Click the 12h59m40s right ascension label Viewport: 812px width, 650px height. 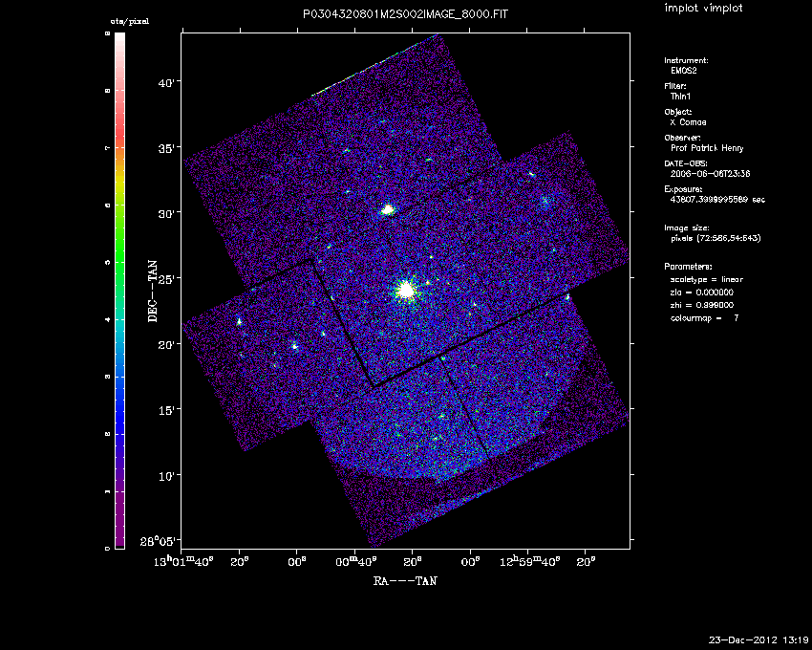(530, 561)
